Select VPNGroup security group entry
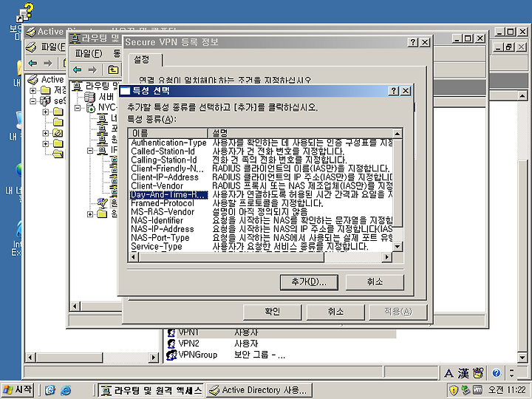The image size is (532, 399). click(198, 355)
